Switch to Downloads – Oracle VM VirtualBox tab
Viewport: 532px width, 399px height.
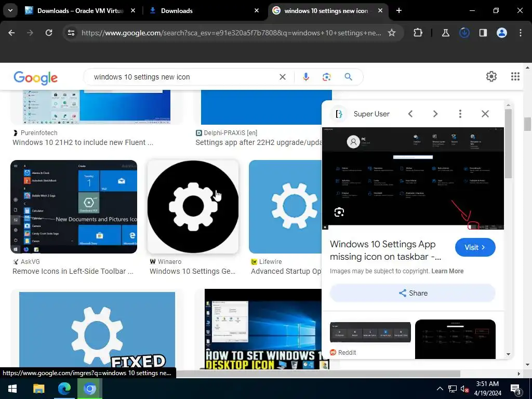tap(81, 10)
